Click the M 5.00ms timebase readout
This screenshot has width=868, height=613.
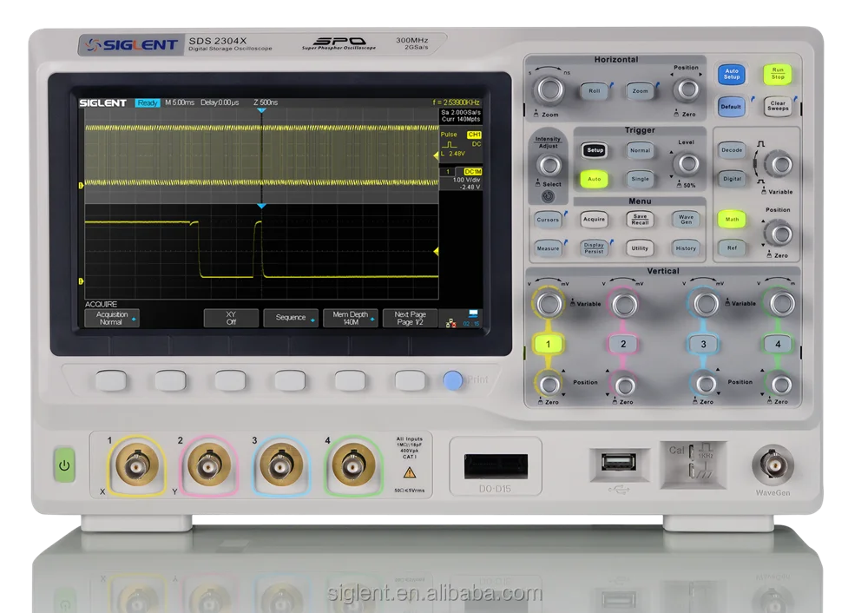pyautogui.click(x=180, y=102)
